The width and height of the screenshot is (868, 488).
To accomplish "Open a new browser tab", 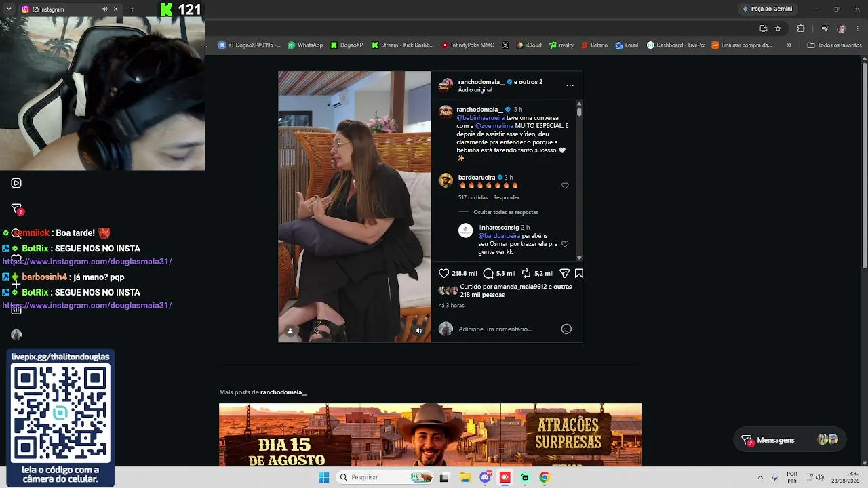I will point(132,9).
